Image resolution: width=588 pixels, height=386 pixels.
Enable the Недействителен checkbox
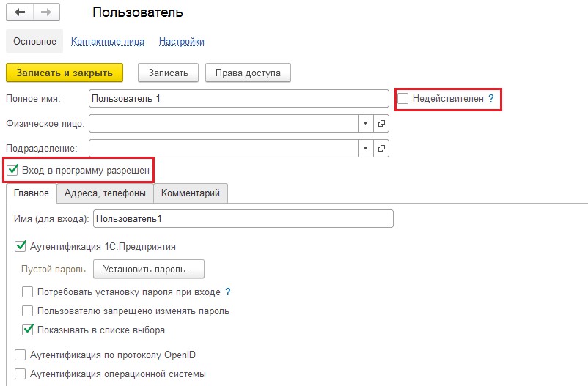coord(403,99)
